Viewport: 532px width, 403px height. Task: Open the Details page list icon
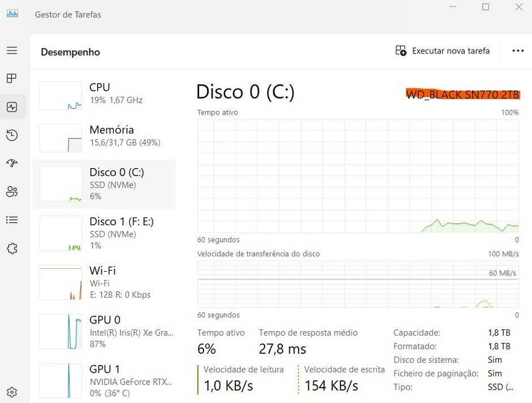tap(12, 220)
